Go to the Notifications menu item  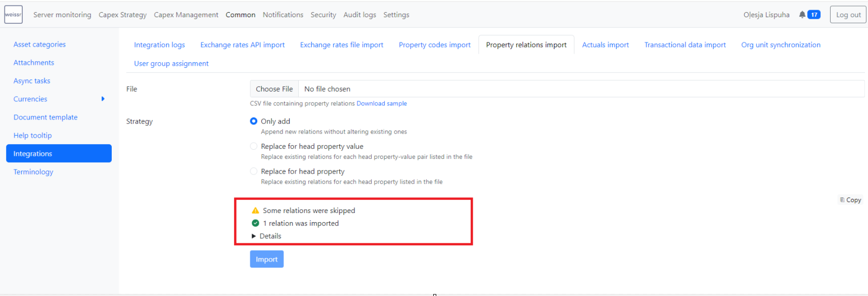pyautogui.click(x=283, y=15)
